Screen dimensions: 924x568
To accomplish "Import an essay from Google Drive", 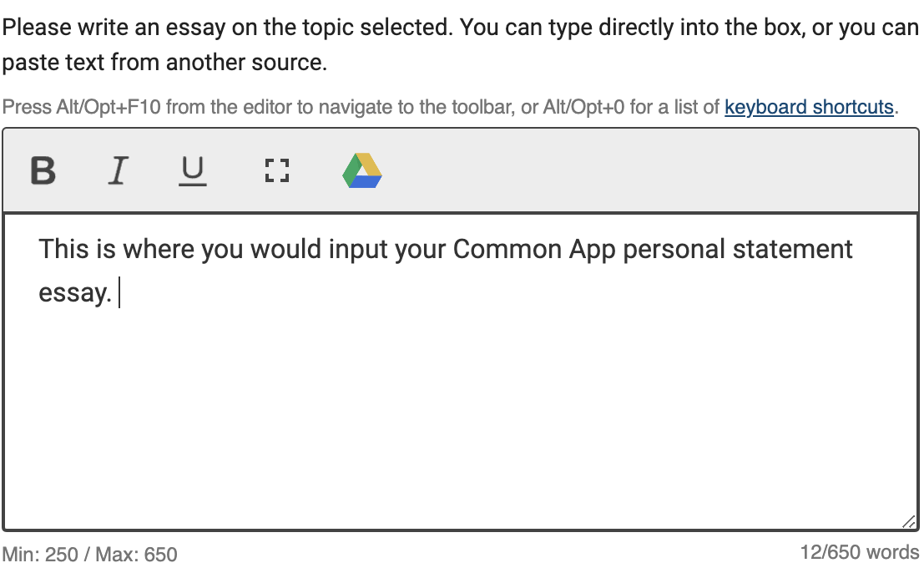I will (361, 170).
